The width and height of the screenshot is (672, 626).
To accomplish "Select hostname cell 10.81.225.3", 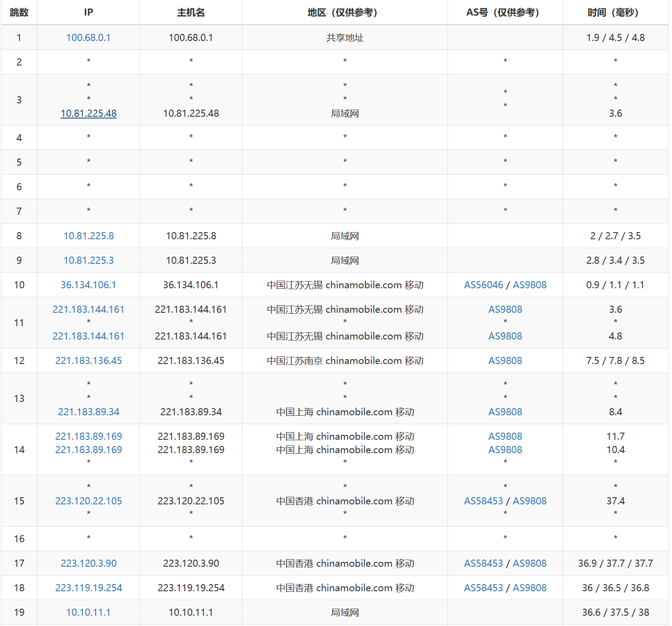I will click(191, 260).
